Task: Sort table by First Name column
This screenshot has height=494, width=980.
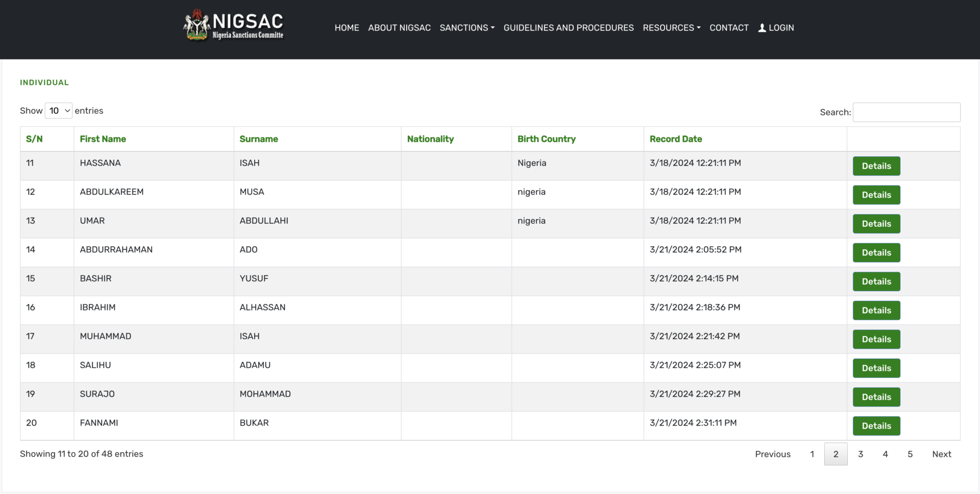Action: [103, 139]
